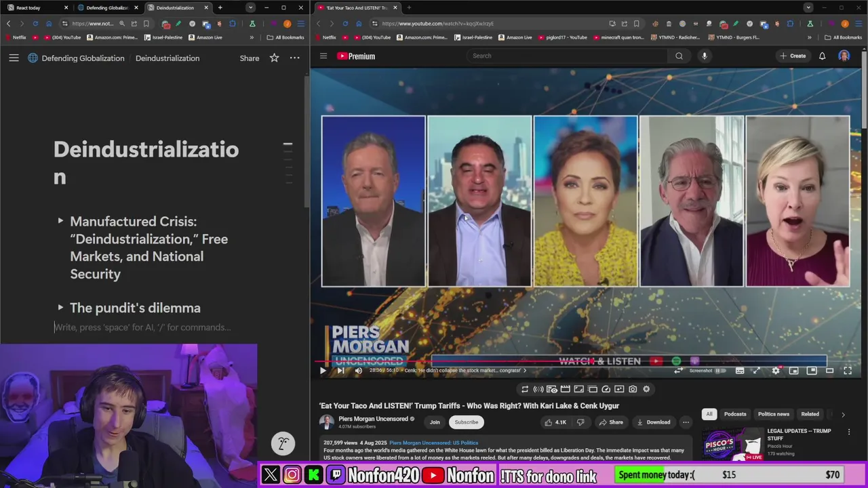The width and height of the screenshot is (868, 488).
Task: Open YouTube player settings gear
Action: click(776, 371)
